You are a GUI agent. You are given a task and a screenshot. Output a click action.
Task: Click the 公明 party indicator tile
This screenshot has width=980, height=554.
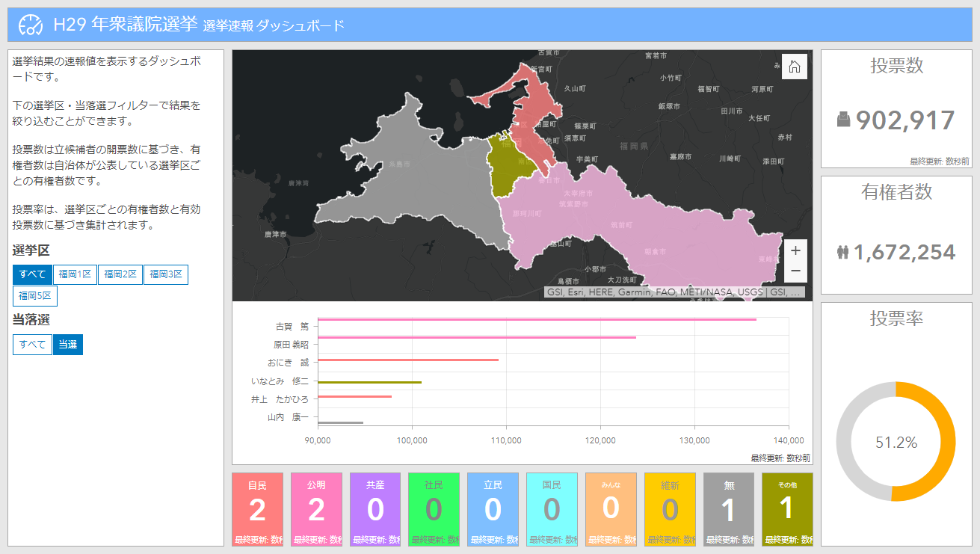click(316, 509)
